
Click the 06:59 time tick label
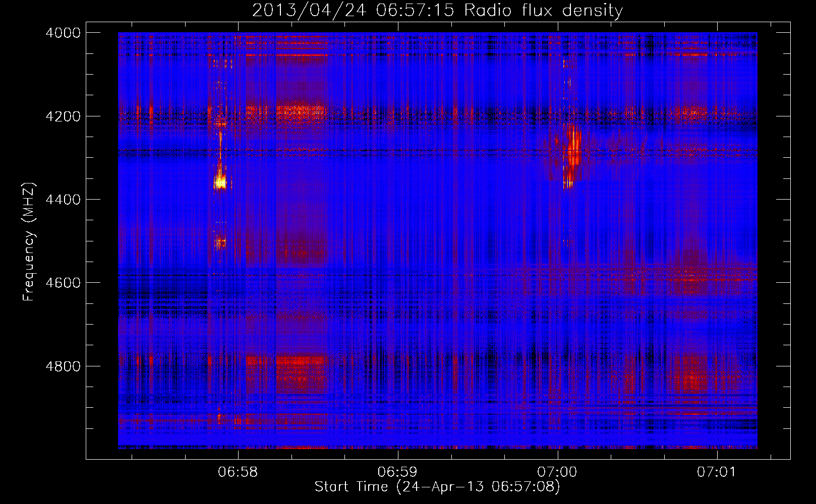pyautogui.click(x=397, y=472)
